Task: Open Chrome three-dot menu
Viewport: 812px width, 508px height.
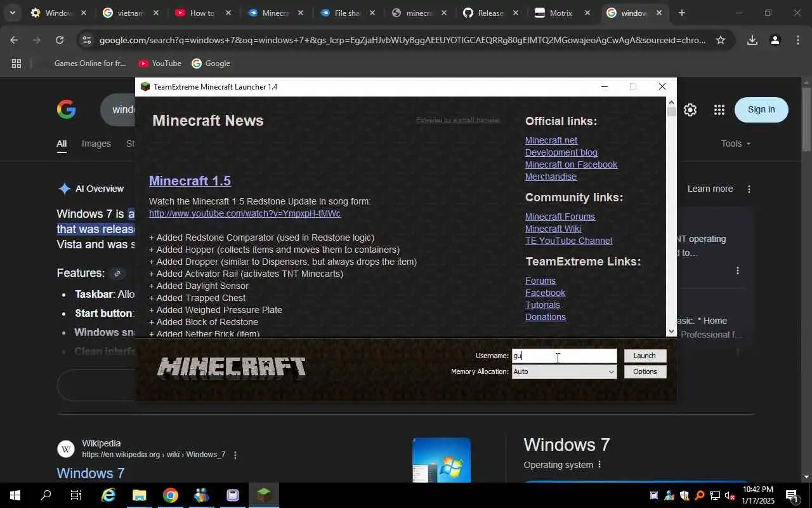Action: pyautogui.click(x=798, y=40)
